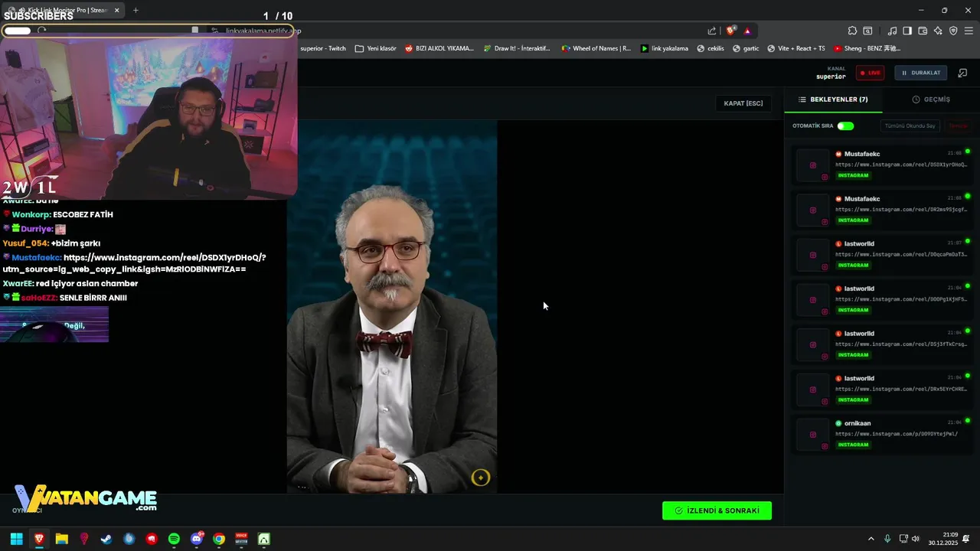
Task: Open the Vite + React + TS bookmark
Action: click(x=795, y=48)
